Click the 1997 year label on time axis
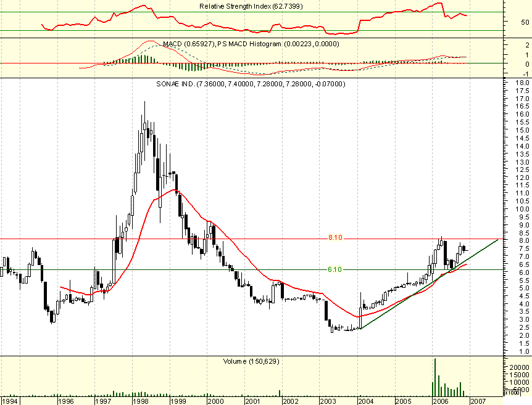Image resolution: width=532 pixels, height=405 pixels. click(103, 401)
